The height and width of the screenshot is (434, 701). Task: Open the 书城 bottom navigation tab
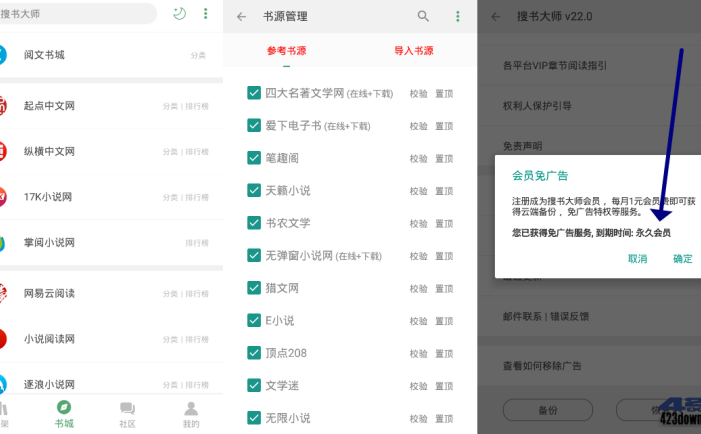(64, 414)
